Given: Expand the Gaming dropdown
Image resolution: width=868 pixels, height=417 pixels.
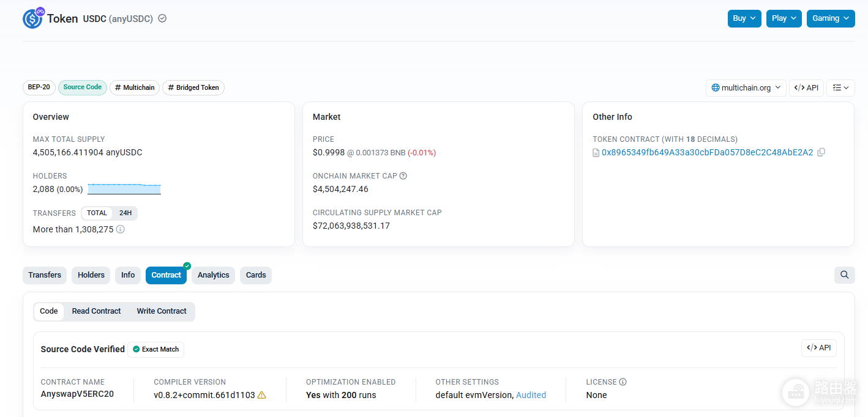Looking at the screenshot, I should [x=831, y=18].
